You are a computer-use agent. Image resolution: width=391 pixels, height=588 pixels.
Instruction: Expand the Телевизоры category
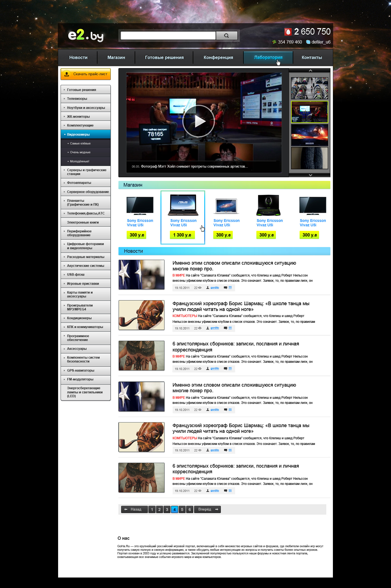tap(86, 99)
